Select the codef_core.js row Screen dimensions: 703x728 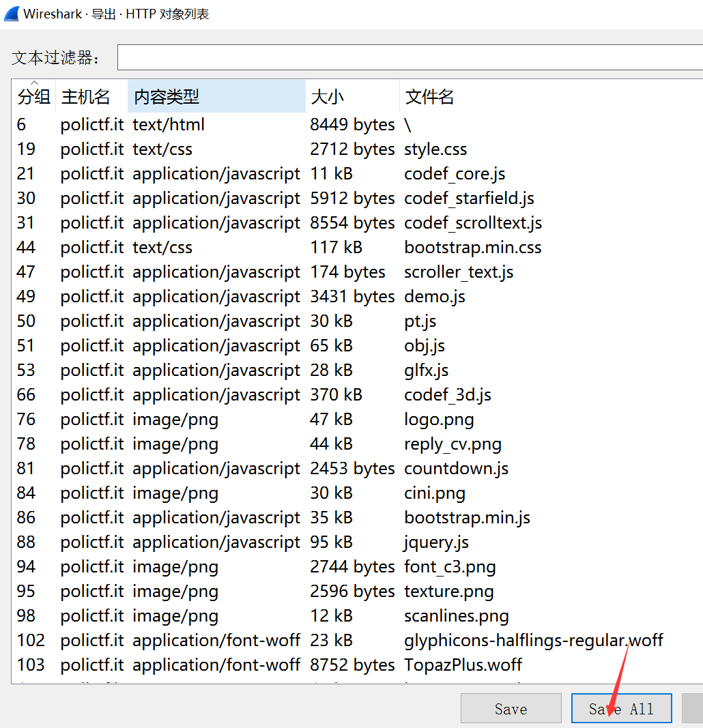357,174
